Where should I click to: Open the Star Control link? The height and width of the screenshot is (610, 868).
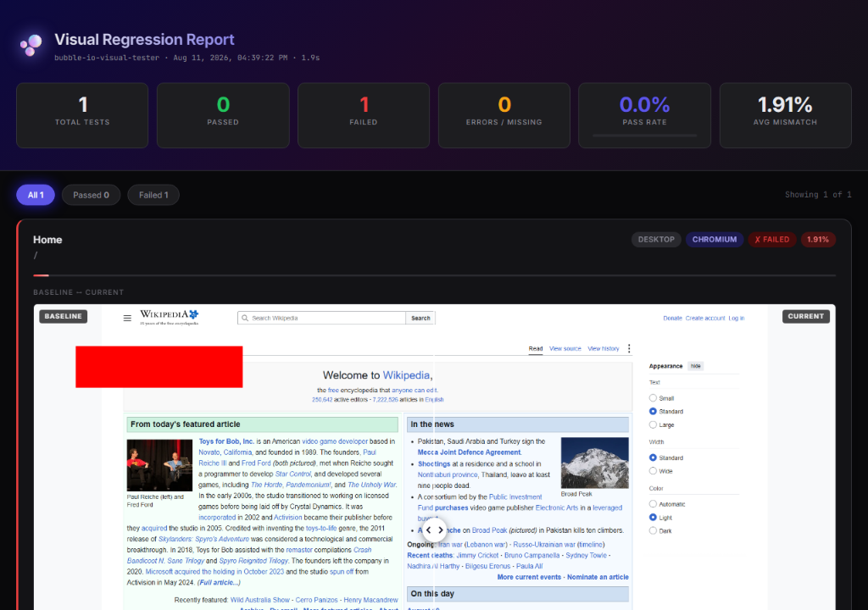click(292, 474)
